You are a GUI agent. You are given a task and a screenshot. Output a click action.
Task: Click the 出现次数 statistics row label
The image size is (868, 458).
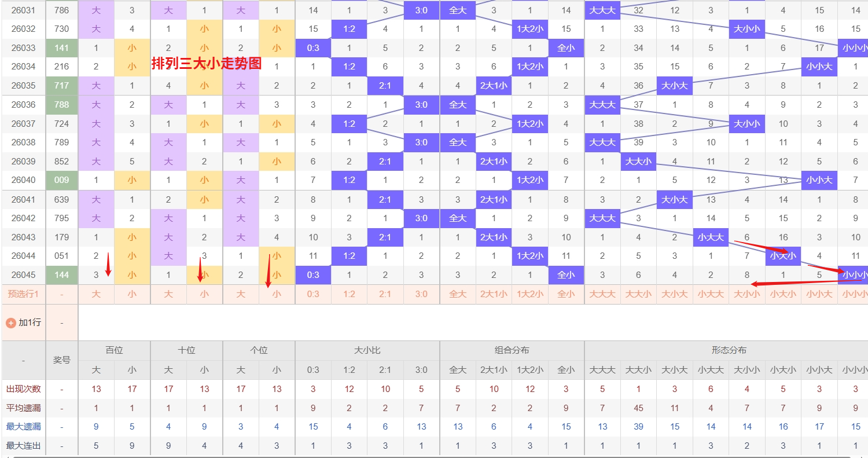tap(23, 389)
